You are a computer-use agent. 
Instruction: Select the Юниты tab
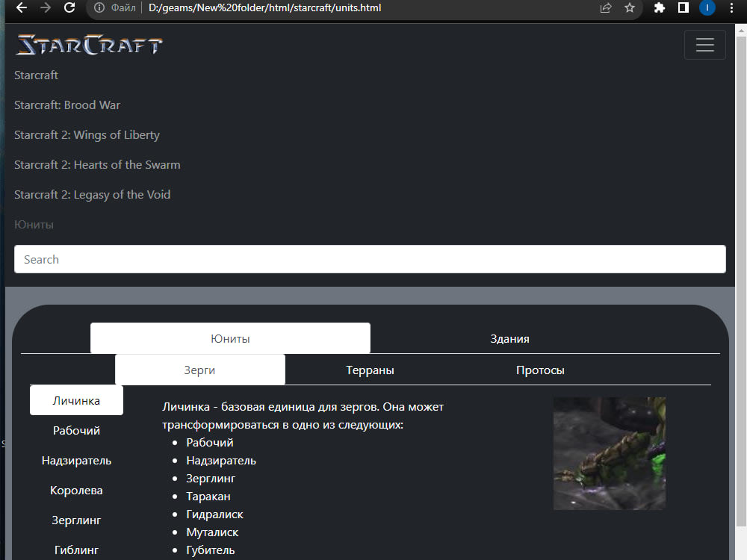coord(230,338)
